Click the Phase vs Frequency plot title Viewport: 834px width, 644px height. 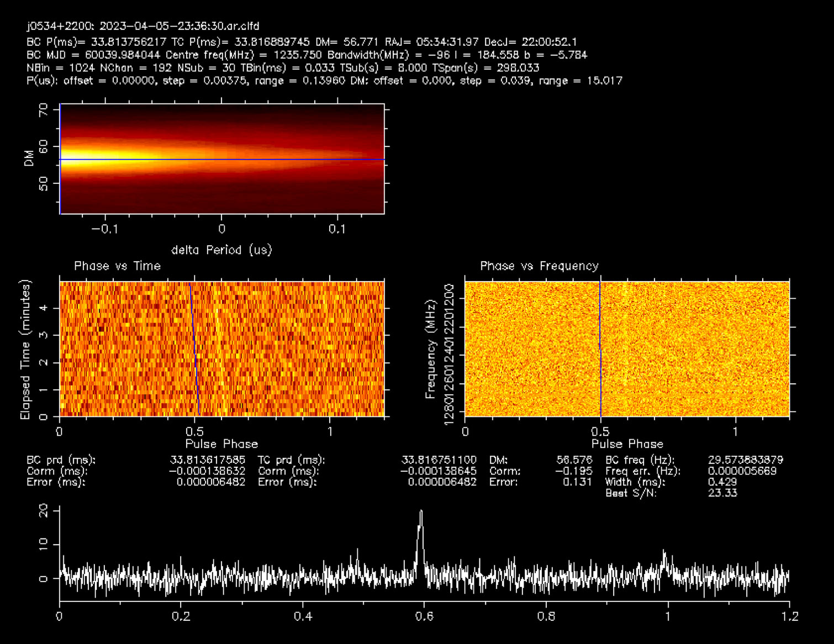tap(539, 266)
